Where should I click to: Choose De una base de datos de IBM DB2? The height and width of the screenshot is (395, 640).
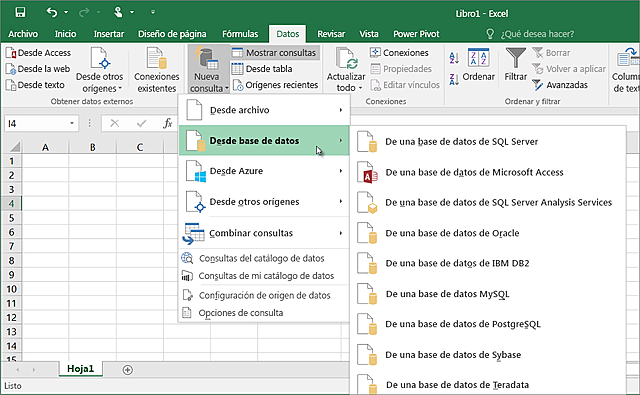coord(488,263)
